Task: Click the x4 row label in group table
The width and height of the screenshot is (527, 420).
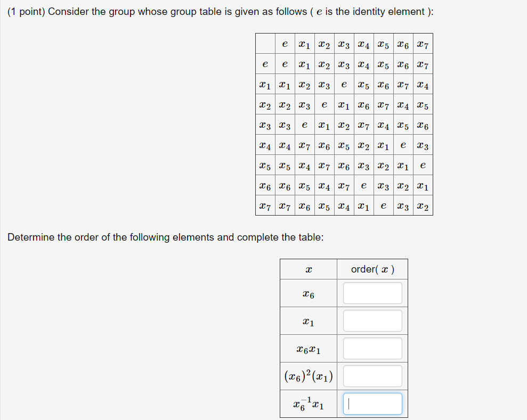Action: click(x=265, y=145)
